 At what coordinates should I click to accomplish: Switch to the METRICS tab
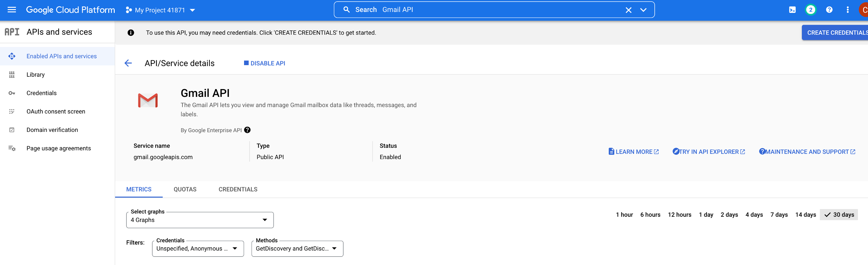tap(139, 190)
